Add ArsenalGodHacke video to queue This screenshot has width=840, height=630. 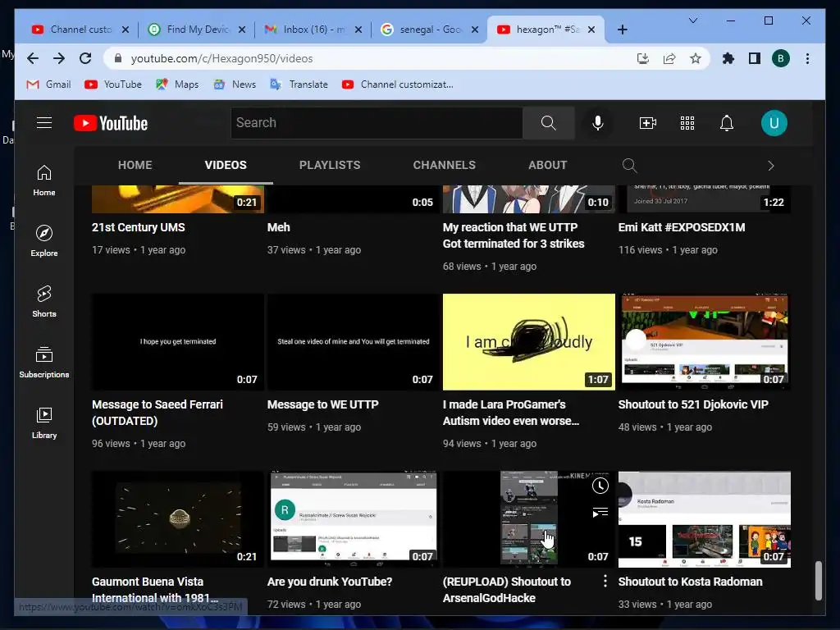point(600,513)
